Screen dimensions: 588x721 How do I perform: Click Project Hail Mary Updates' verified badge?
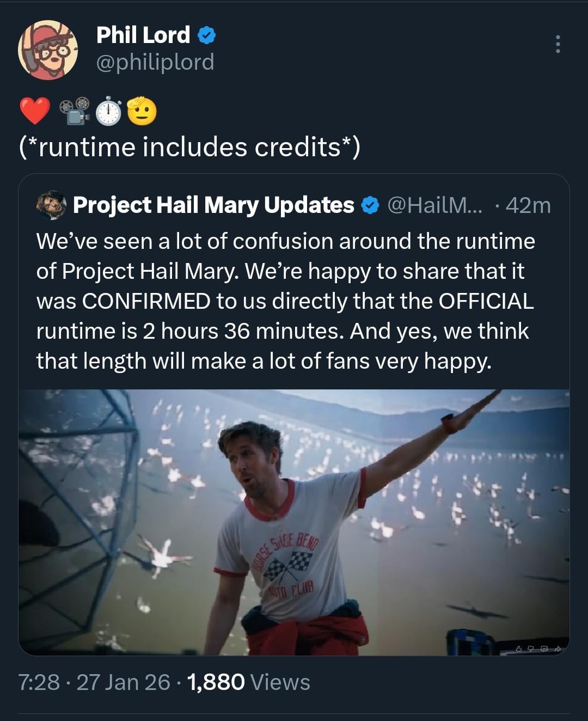point(370,205)
